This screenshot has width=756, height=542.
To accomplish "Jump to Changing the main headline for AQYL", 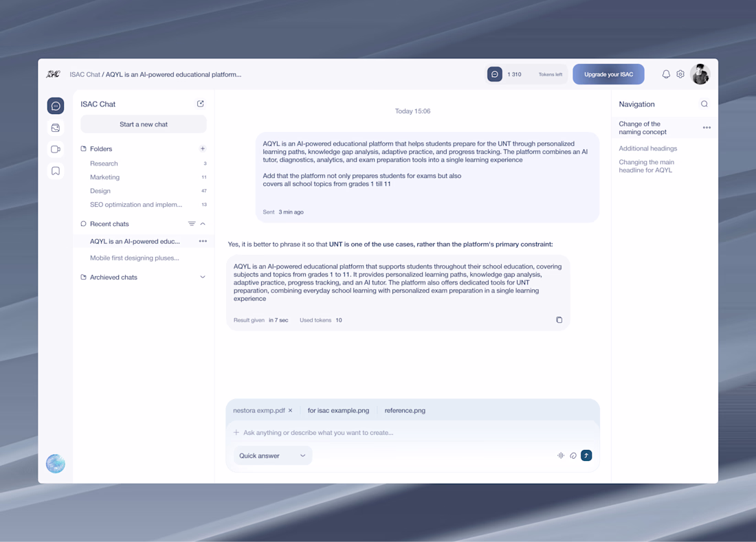I will (647, 166).
